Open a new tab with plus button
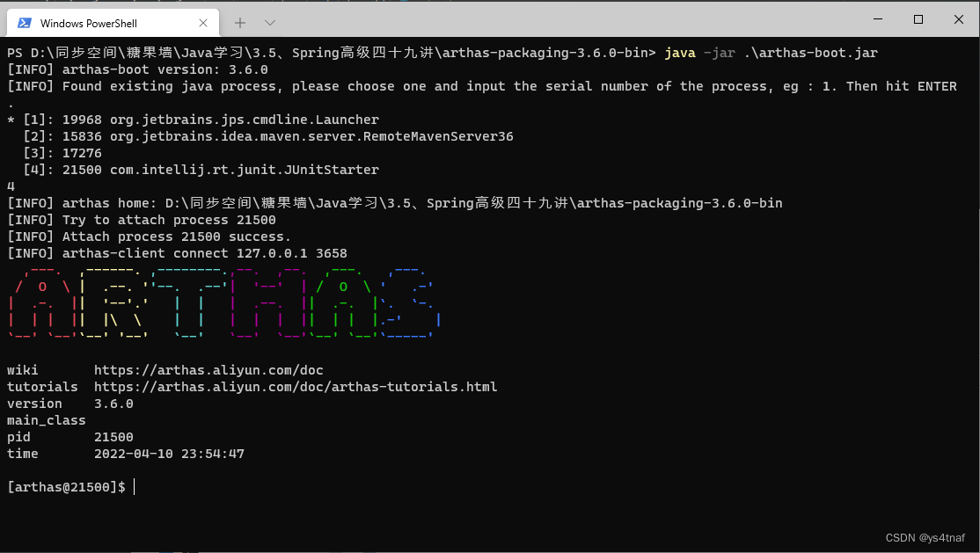Image resolution: width=980 pixels, height=553 pixels. (240, 22)
